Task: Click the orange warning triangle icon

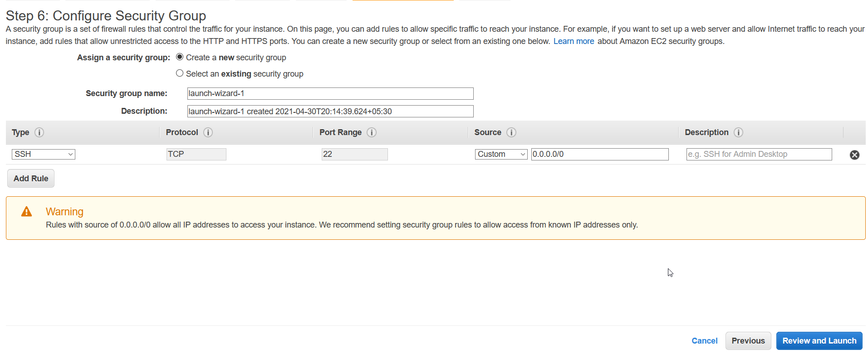Action: 27,212
